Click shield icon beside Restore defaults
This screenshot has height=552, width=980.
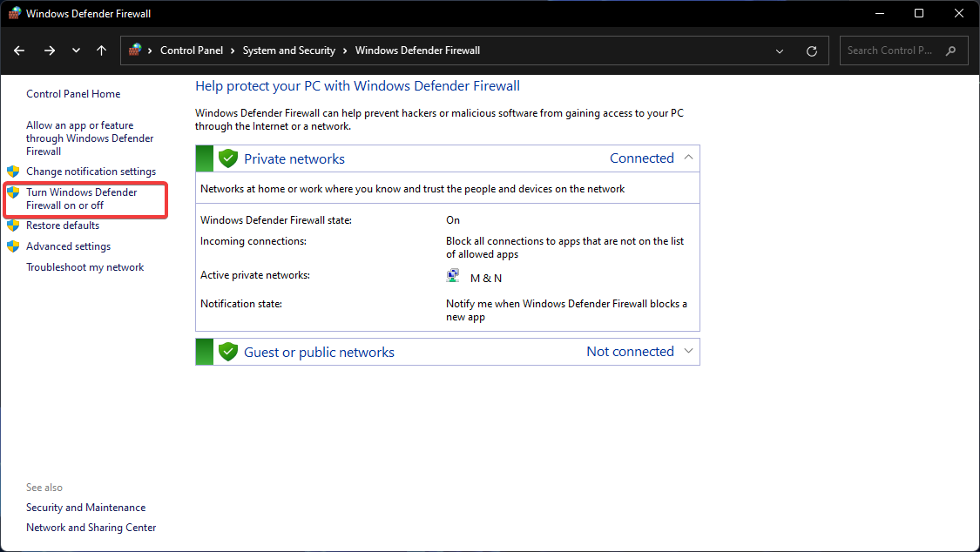(13, 226)
